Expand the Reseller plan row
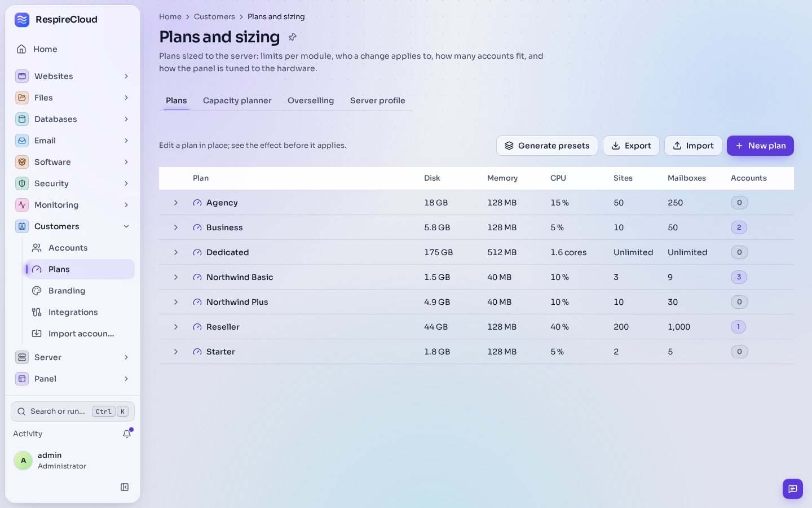 click(176, 327)
